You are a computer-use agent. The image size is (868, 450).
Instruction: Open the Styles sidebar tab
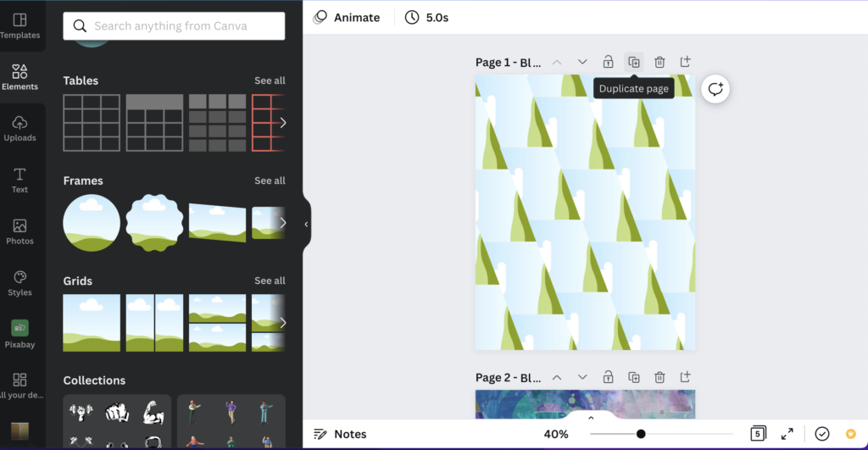tap(20, 283)
